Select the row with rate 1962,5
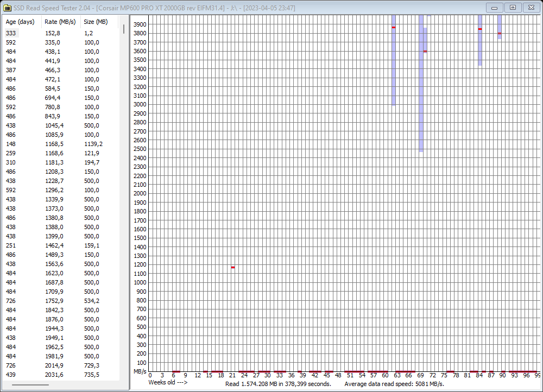Image resolution: width=543 pixels, height=392 pixels. [61, 347]
